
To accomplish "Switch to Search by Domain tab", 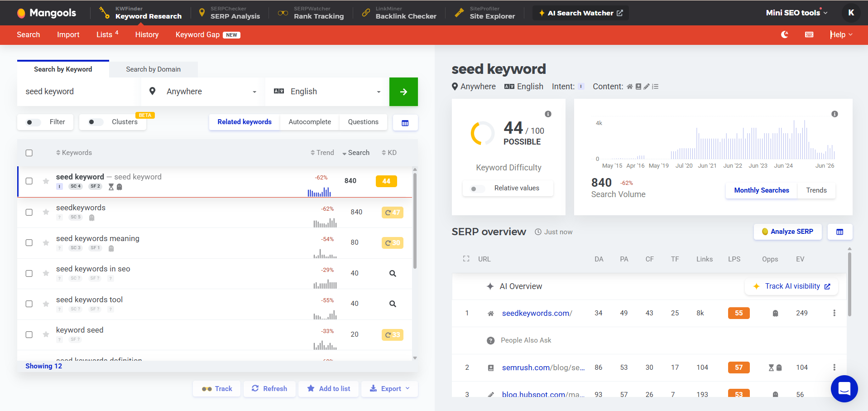I will [153, 69].
